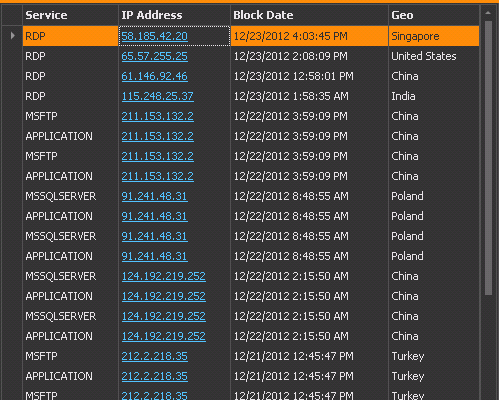This screenshot has height=400, width=499.
Task: Open the 115.248.25.37 link
Action: (x=157, y=96)
